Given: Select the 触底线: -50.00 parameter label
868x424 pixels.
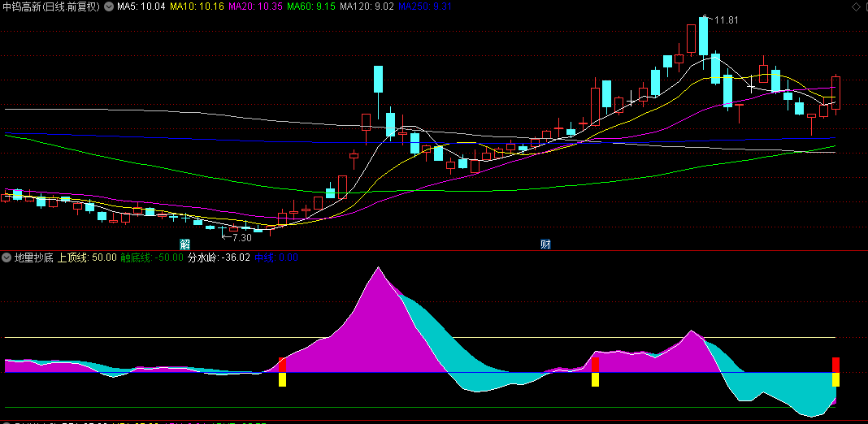Looking at the screenshot, I should [x=152, y=257].
